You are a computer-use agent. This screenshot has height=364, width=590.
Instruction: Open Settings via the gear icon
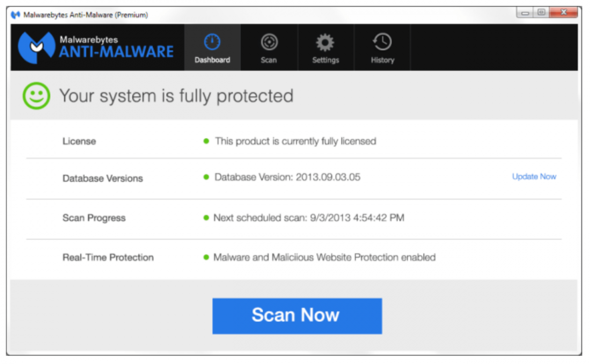[325, 43]
